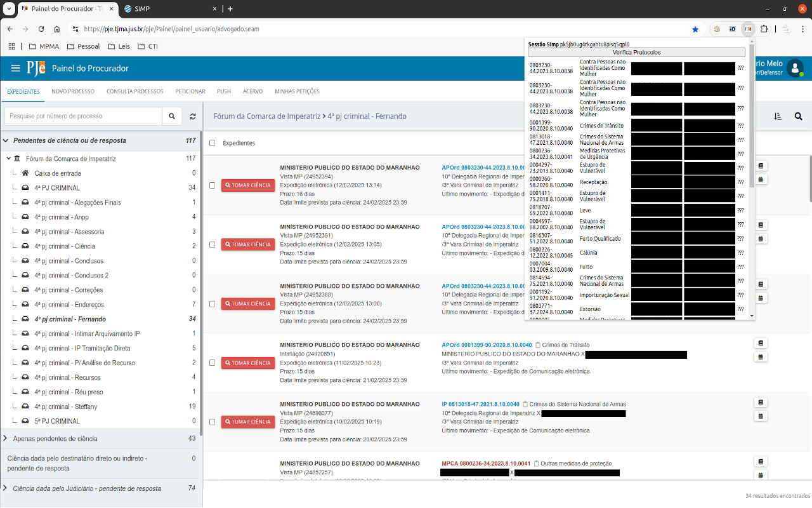Click the 'Pesquise por número de processo' search field
The image size is (812, 508).
coord(83,116)
